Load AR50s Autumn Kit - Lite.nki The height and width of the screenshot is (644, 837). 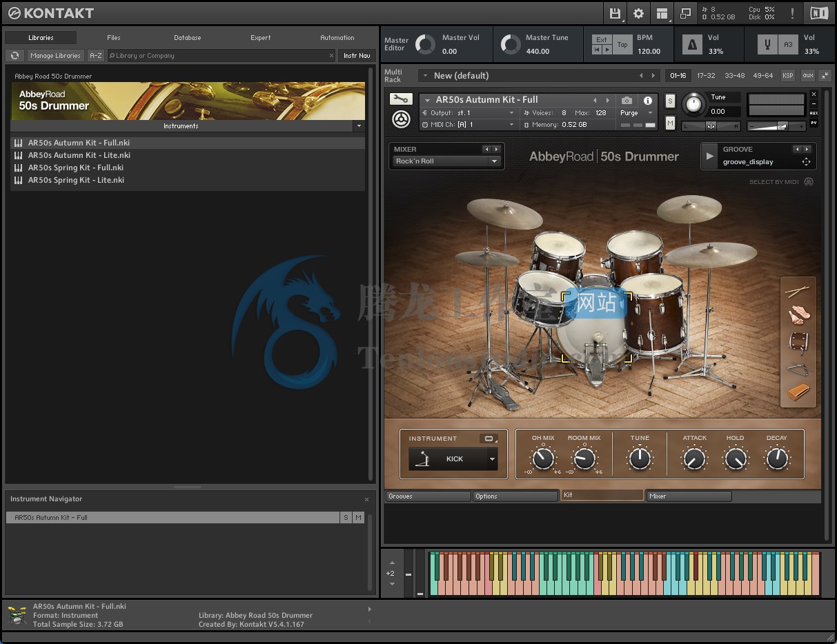[188, 155]
